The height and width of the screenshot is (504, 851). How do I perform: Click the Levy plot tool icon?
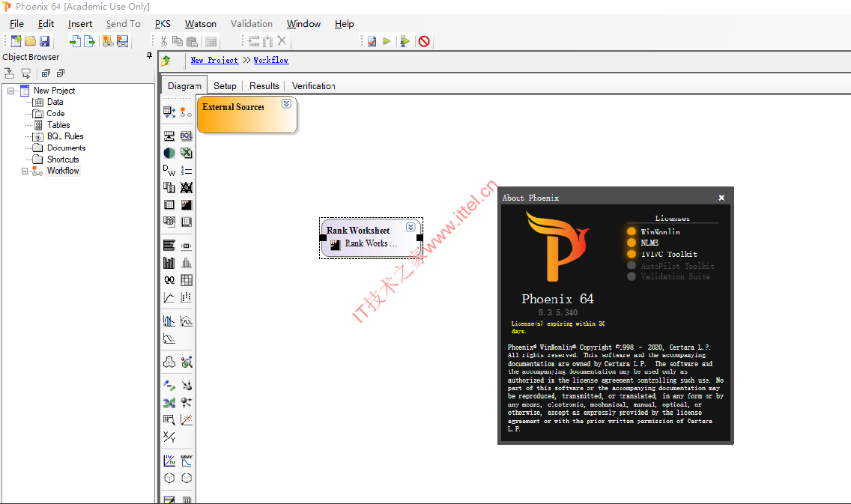pos(186,461)
